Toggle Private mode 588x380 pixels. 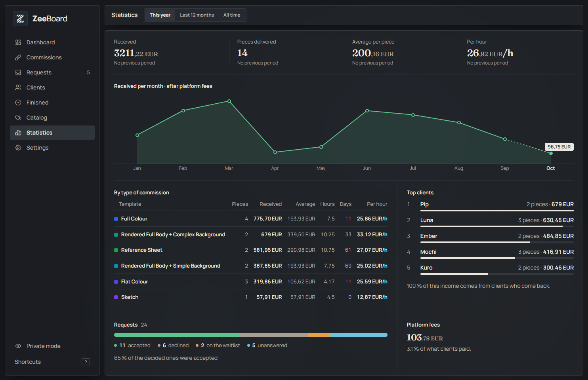(x=52, y=346)
